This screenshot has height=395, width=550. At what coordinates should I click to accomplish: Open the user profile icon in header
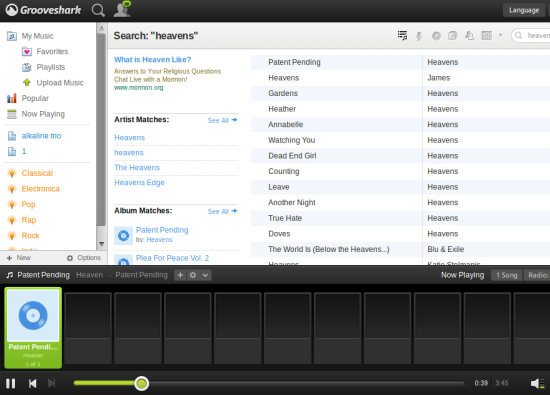[x=122, y=9]
